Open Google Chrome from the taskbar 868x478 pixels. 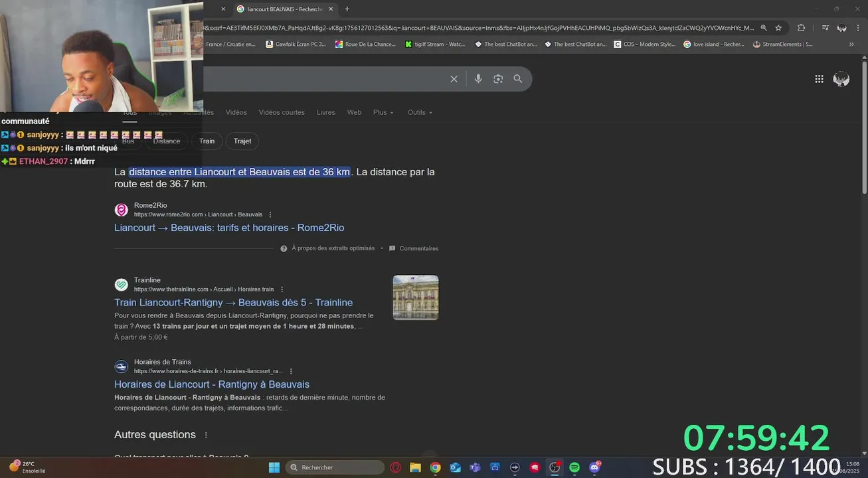(435, 467)
